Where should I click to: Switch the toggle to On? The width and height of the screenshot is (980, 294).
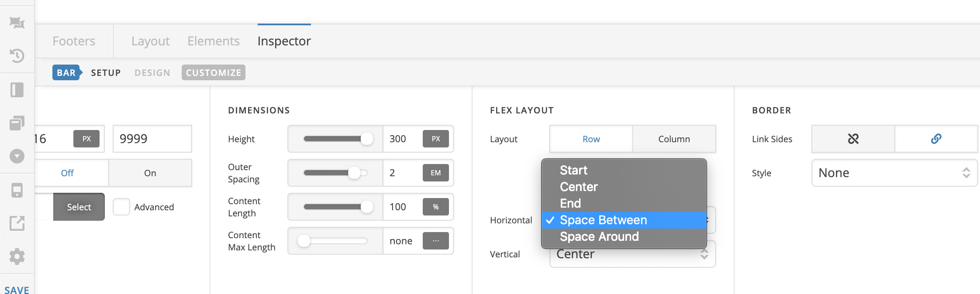[x=150, y=173]
